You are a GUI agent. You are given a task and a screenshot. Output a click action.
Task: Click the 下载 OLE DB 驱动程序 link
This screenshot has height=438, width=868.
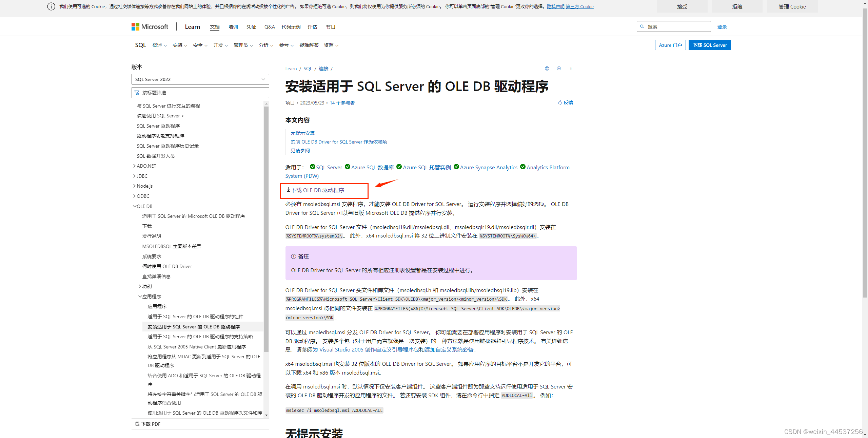point(317,190)
